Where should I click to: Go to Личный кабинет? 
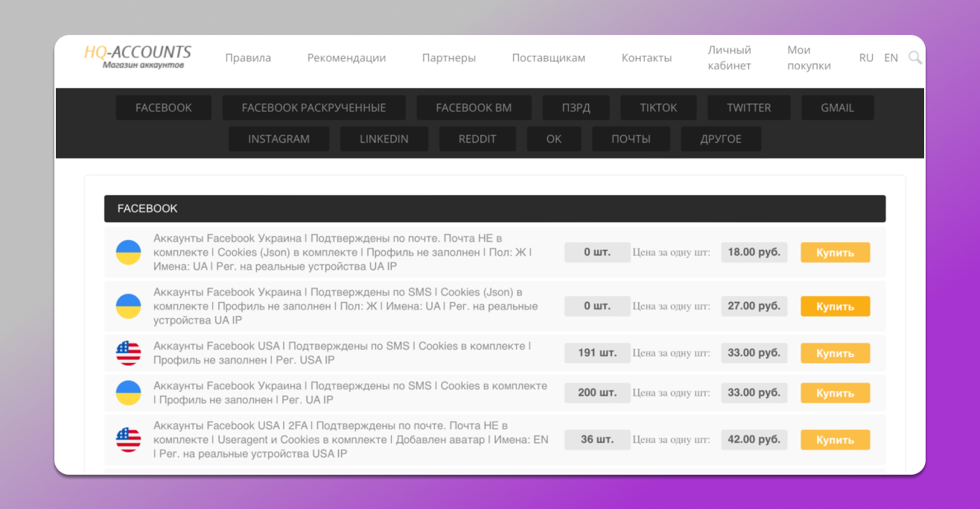point(729,57)
